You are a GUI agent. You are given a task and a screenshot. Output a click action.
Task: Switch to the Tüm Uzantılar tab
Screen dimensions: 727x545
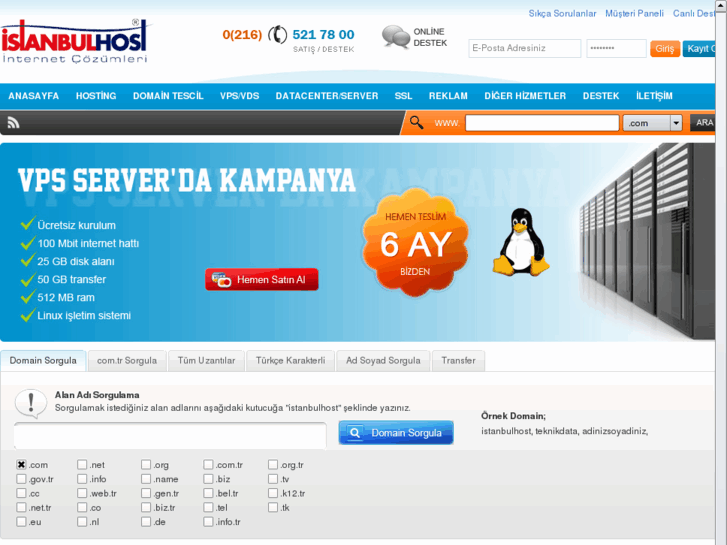pos(206,360)
